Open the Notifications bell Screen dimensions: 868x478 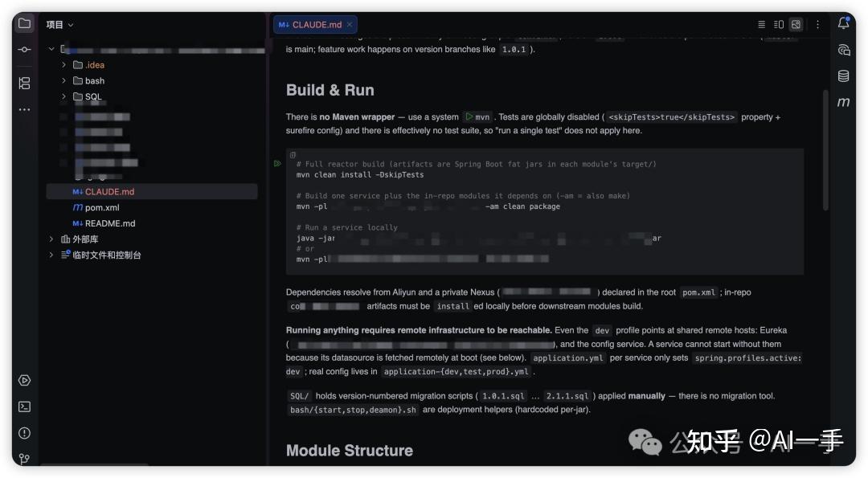click(x=843, y=23)
